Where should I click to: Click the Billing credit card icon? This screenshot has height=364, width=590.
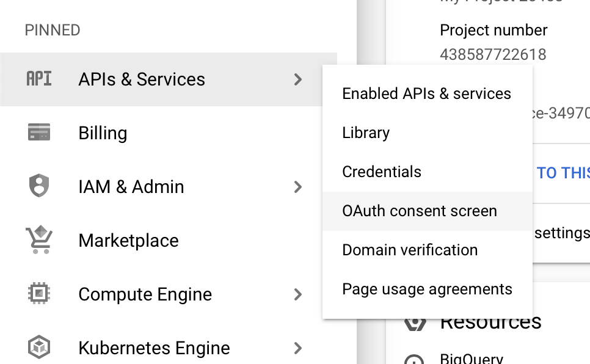click(39, 133)
